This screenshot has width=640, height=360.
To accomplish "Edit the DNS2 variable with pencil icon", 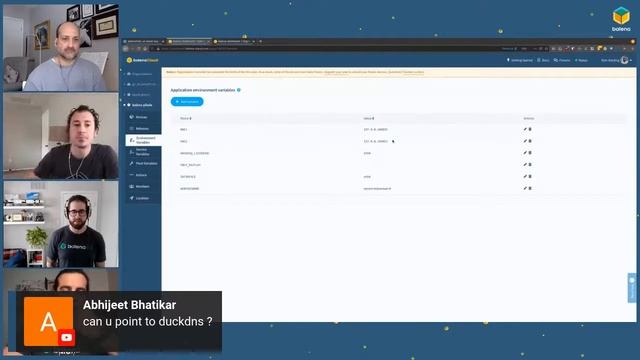I will pyautogui.click(x=525, y=141).
